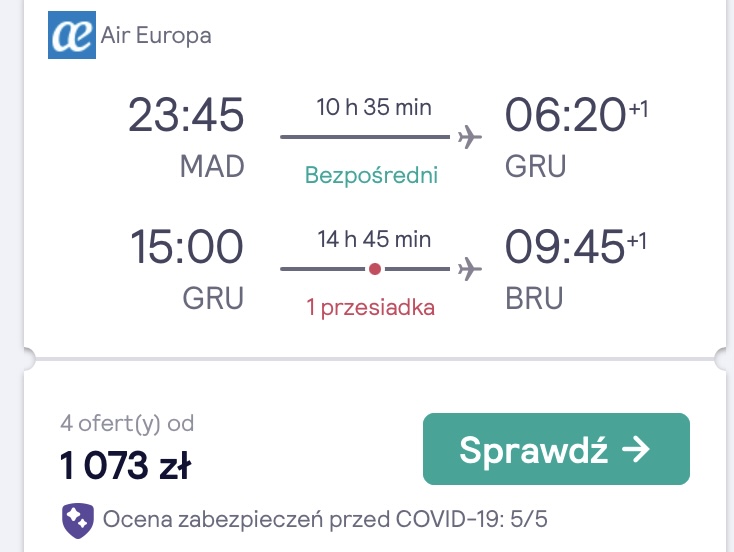The width and height of the screenshot is (734, 552).
Task: Select the 23:45 departure time
Action: click(x=186, y=115)
